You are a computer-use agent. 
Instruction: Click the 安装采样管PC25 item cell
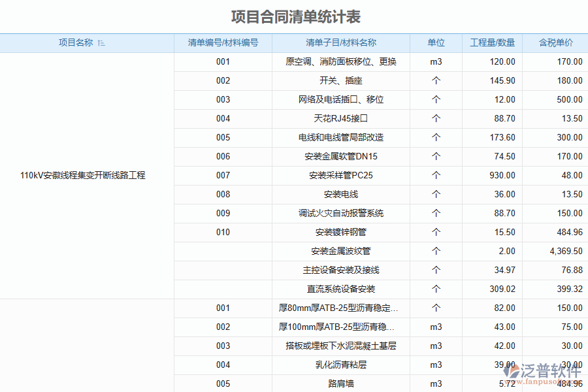pos(340,176)
